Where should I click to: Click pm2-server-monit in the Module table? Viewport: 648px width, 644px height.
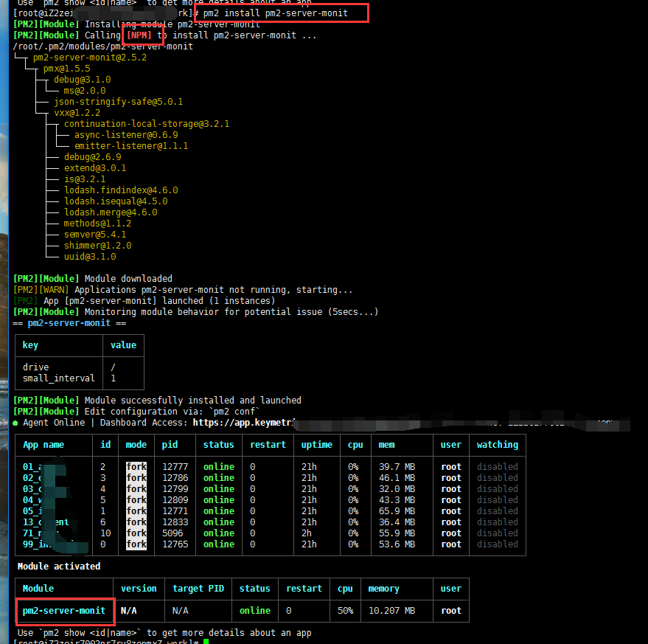(64, 611)
